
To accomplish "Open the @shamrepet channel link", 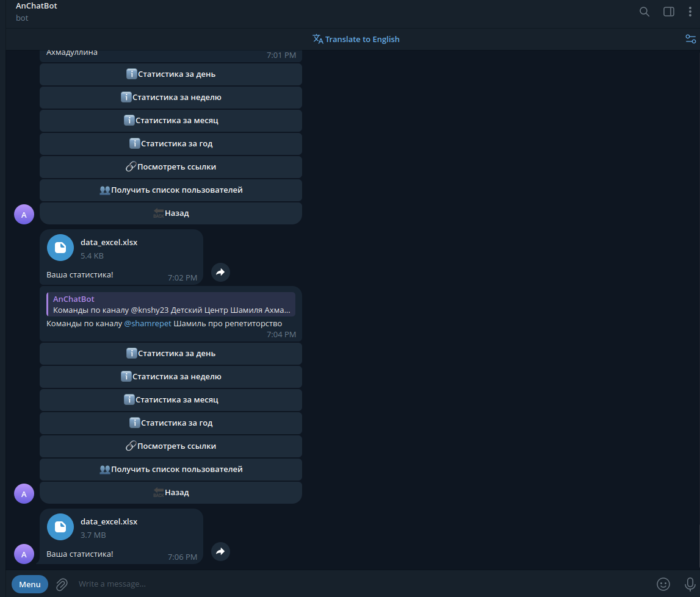I will (148, 323).
